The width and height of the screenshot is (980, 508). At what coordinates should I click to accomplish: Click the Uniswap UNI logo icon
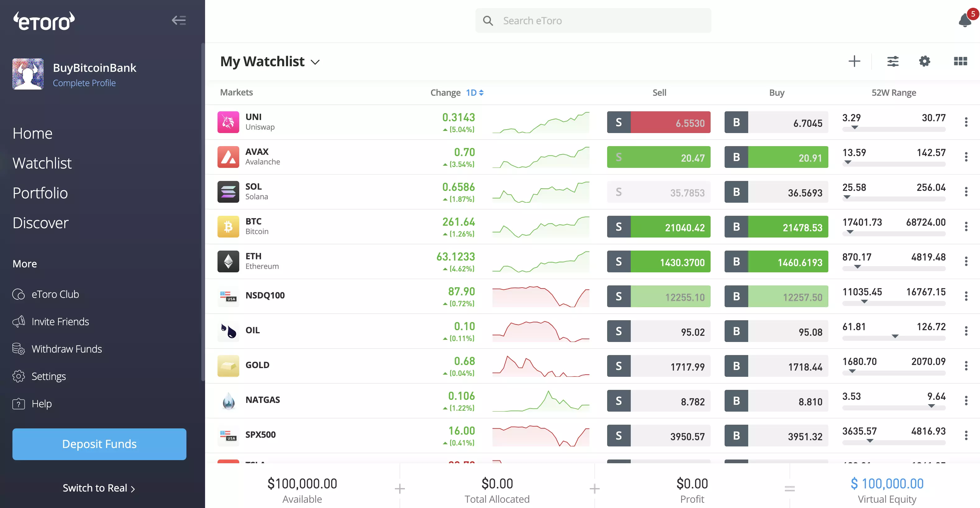pyautogui.click(x=228, y=122)
